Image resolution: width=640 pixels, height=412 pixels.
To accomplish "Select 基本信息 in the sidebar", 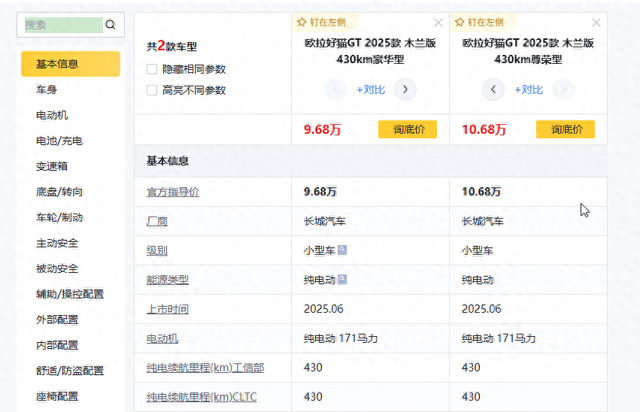I will click(x=71, y=64).
